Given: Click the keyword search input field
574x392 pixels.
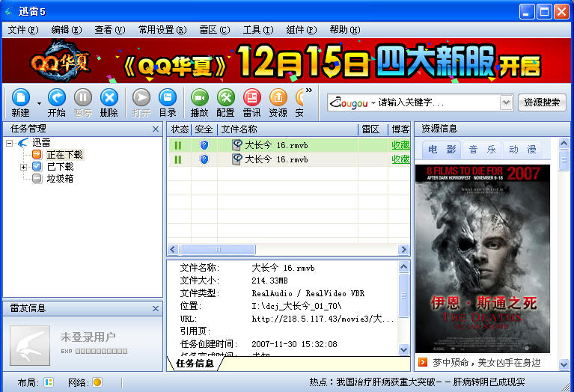Looking at the screenshot, I should click(x=438, y=102).
